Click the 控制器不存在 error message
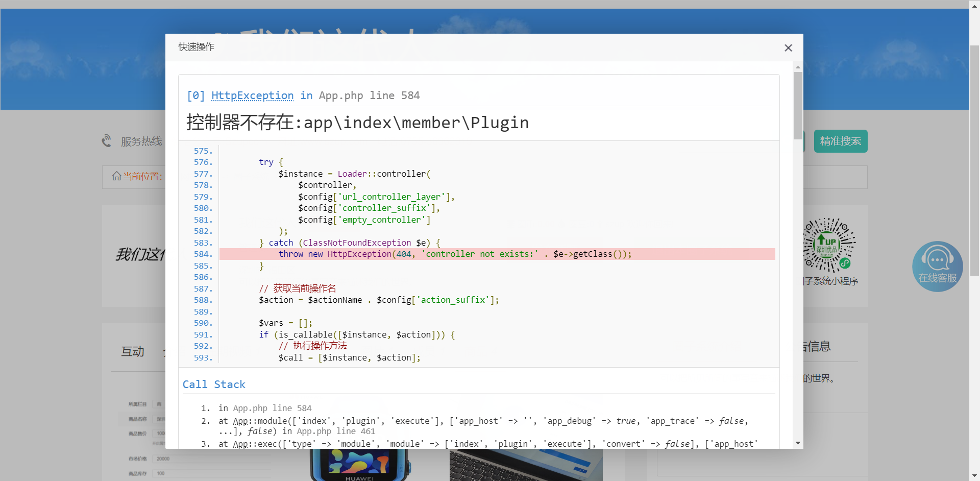980x481 pixels. [357, 123]
